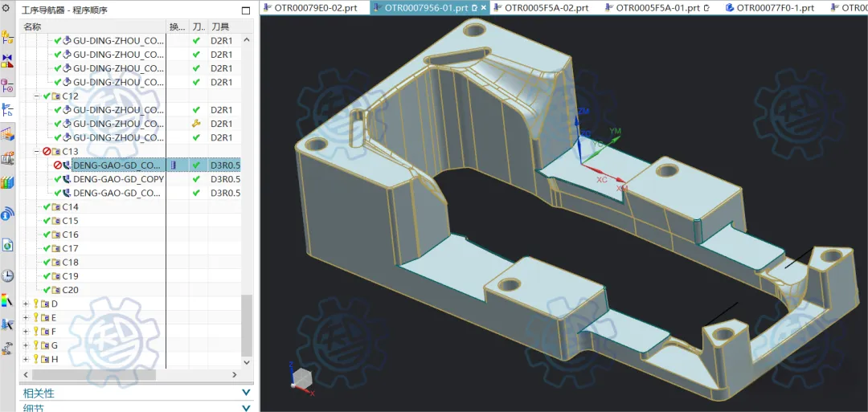Collapse the C12 program group
The width and height of the screenshot is (868, 412).
point(37,96)
